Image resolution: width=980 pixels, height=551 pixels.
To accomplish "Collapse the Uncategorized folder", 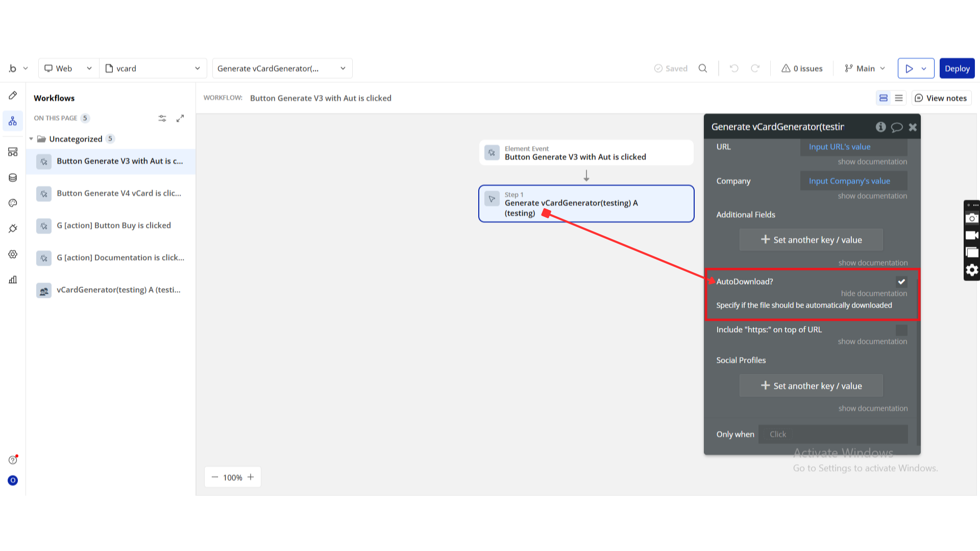I will click(x=31, y=139).
